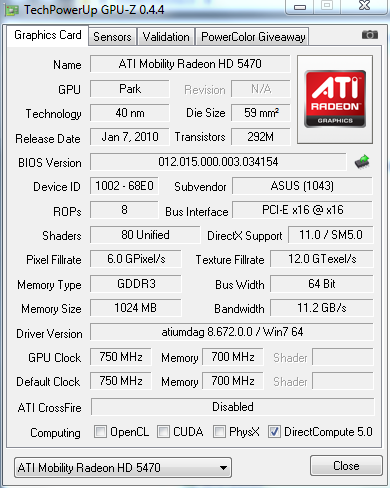Click the GPU Clock 750 MHz field

pos(121,357)
